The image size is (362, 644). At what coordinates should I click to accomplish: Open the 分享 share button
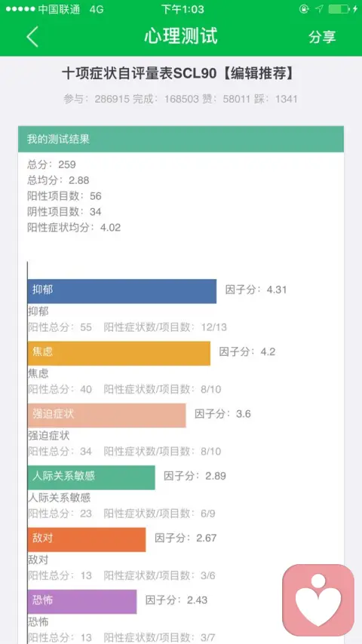(323, 36)
